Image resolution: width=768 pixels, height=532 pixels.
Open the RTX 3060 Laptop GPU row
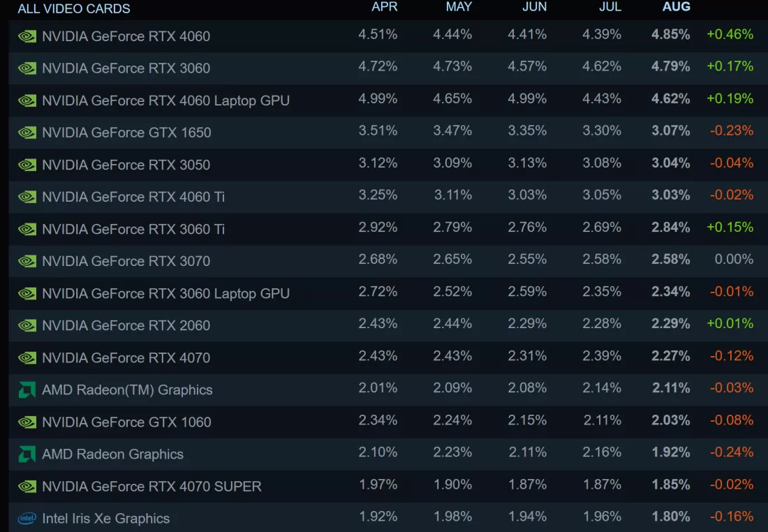(388, 293)
